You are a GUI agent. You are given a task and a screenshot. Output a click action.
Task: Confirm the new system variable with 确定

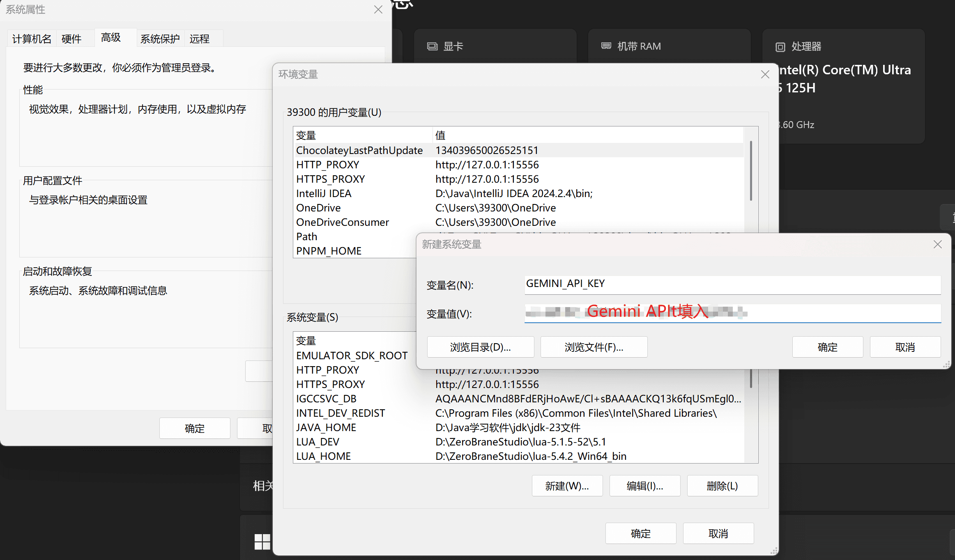827,347
